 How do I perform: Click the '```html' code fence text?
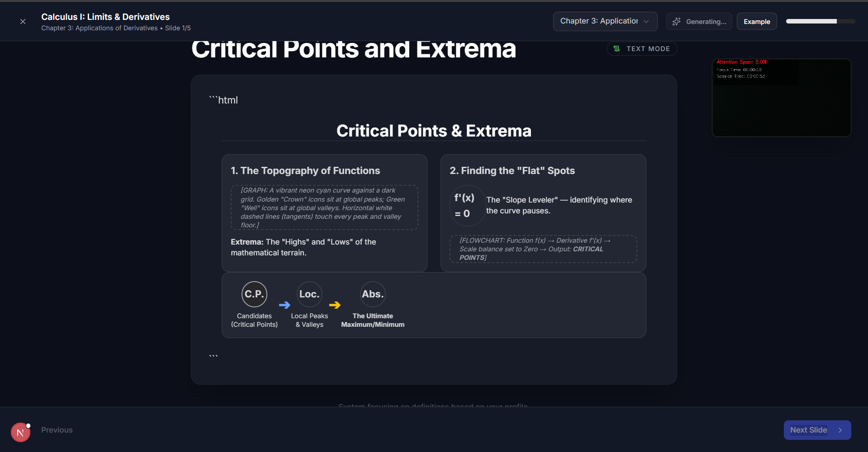223,100
